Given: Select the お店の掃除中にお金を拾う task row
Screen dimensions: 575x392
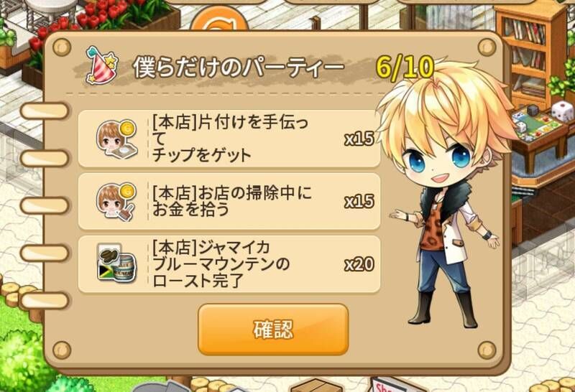Looking at the screenshot, I should [x=229, y=202].
